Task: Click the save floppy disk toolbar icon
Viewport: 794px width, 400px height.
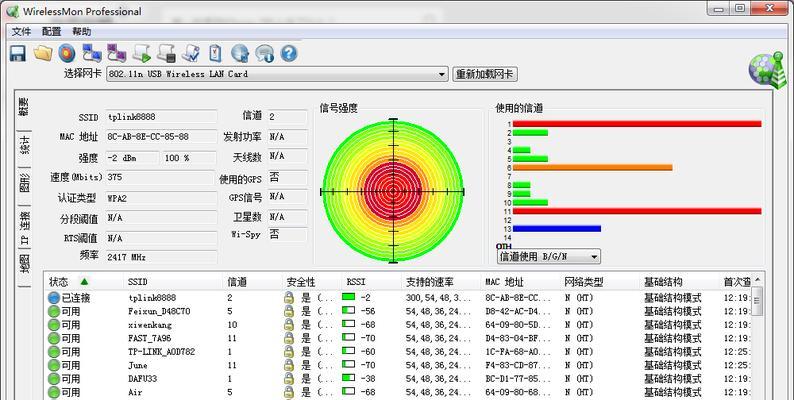Action: pyautogui.click(x=18, y=53)
